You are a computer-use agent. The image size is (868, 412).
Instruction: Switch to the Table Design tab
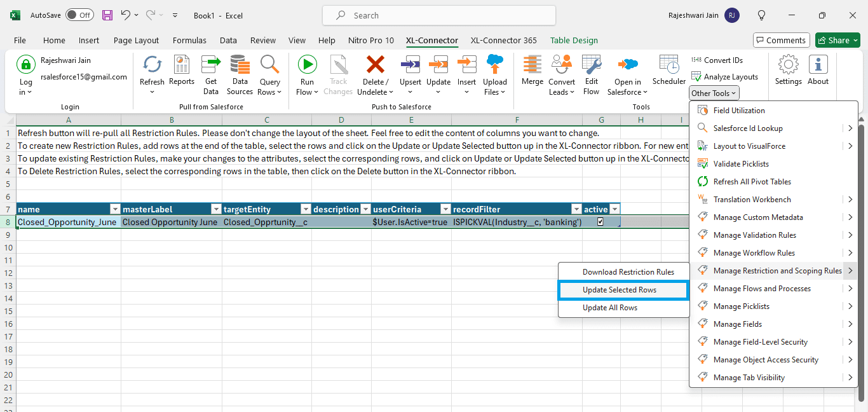click(574, 40)
